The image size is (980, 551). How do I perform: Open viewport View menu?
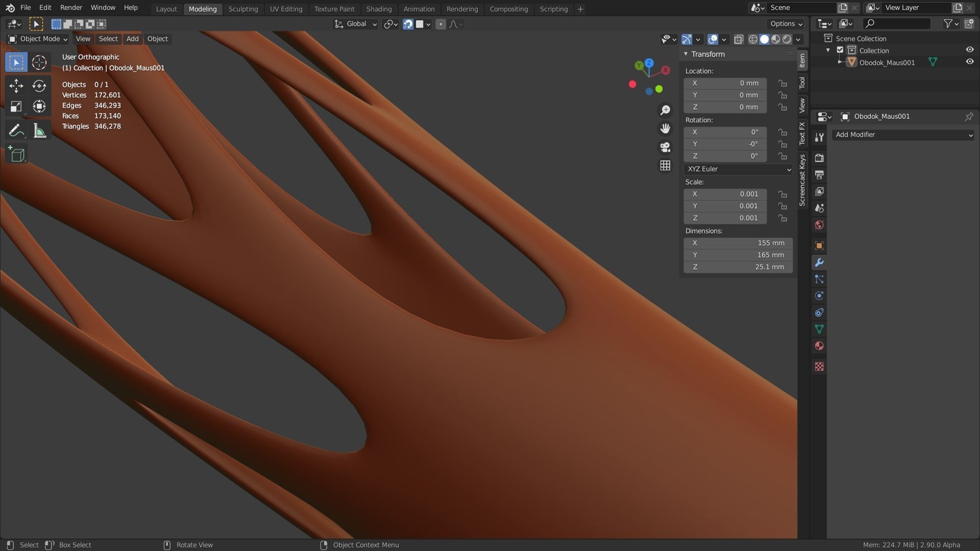[83, 39]
